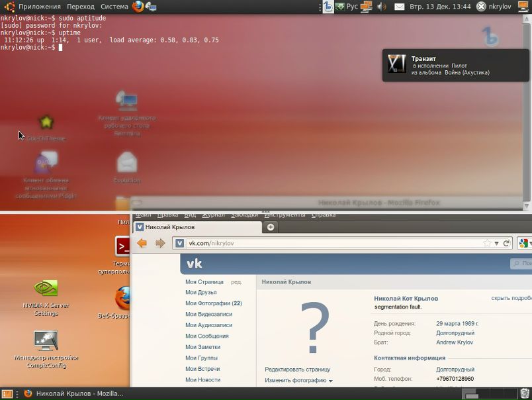Bookmark the page with the star icon
Screen dimensions: 532x400
(x=488, y=243)
